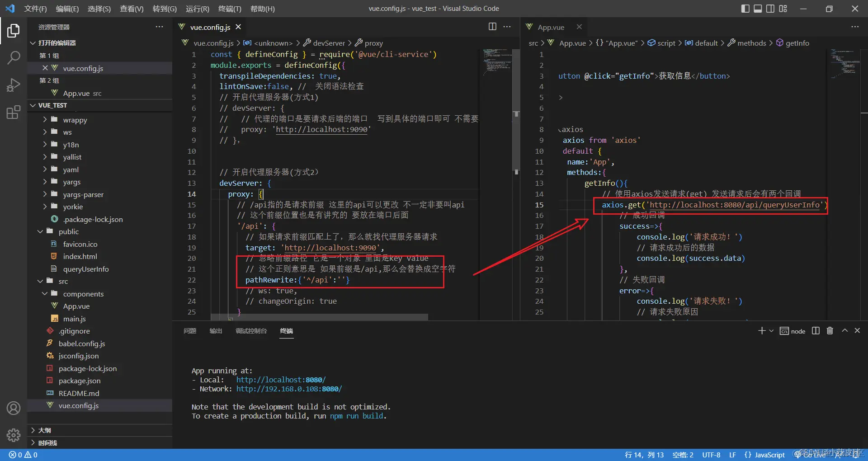Expand the yargs-parser folder

[x=83, y=194]
